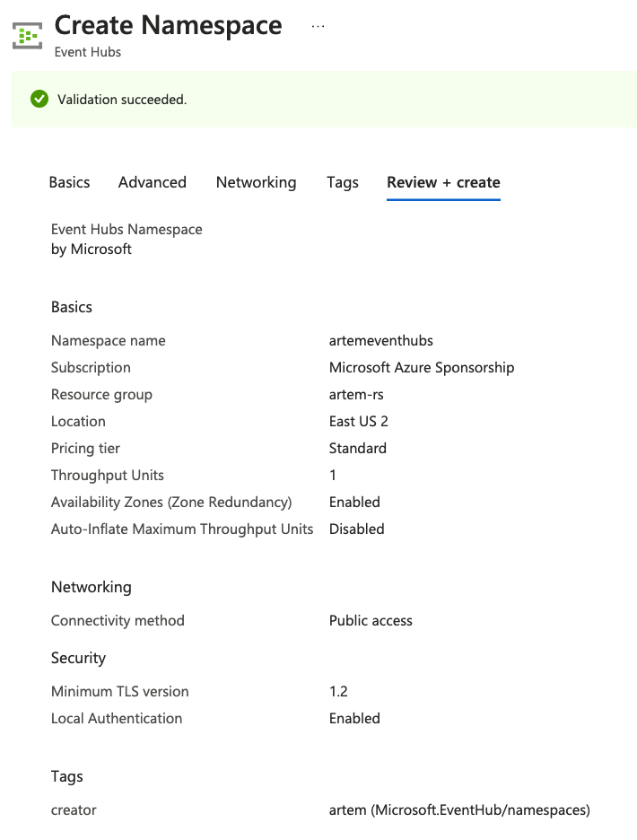Select the Tags tab
The image size is (637, 840).
pyautogui.click(x=343, y=182)
